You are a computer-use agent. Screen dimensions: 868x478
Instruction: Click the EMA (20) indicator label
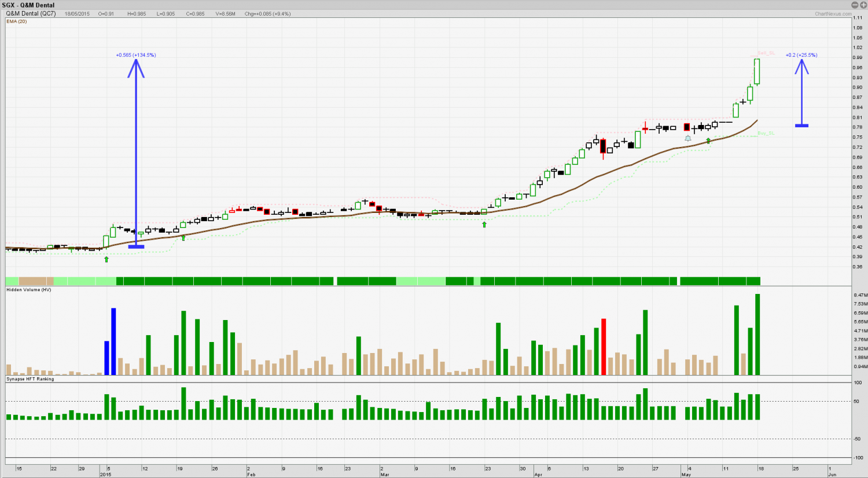click(x=16, y=21)
